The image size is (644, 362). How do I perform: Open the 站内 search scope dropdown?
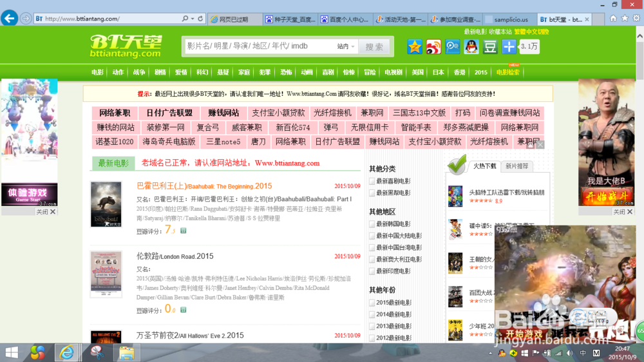346,46
